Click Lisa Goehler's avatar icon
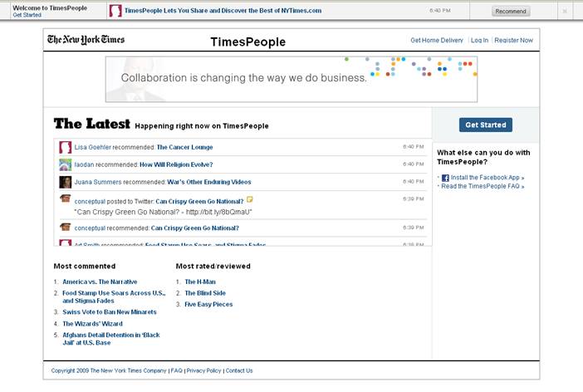583x392 pixels. pyautogui.click(x=66, y=147)
